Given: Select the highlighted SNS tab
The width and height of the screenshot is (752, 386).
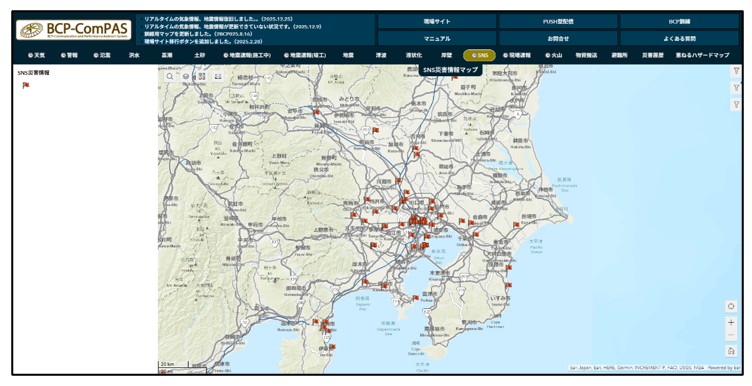Looking at the screenshot, I should [x=480, y=55].
